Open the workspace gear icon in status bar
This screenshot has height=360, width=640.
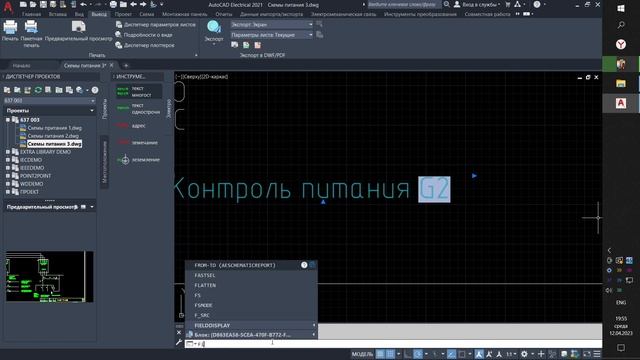pyautogui.click(x=524, y=354)
